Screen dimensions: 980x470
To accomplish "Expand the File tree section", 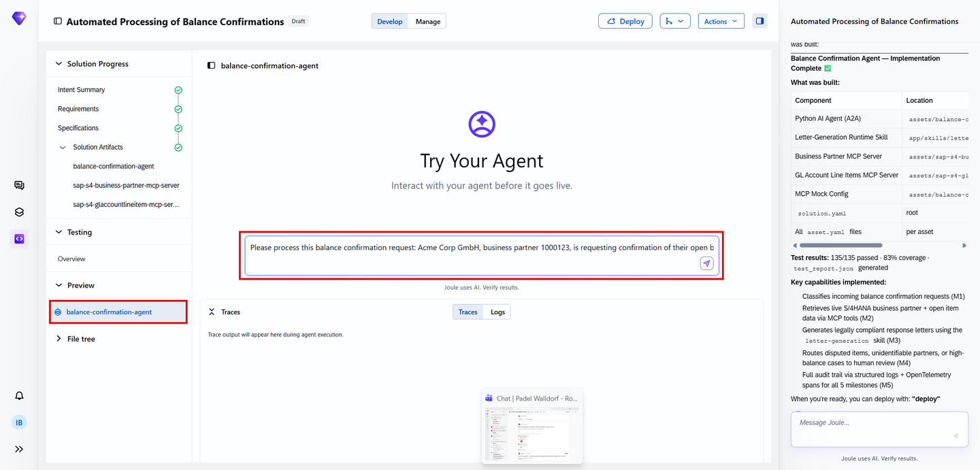I will pyautogui.click(x=59, y=339).
